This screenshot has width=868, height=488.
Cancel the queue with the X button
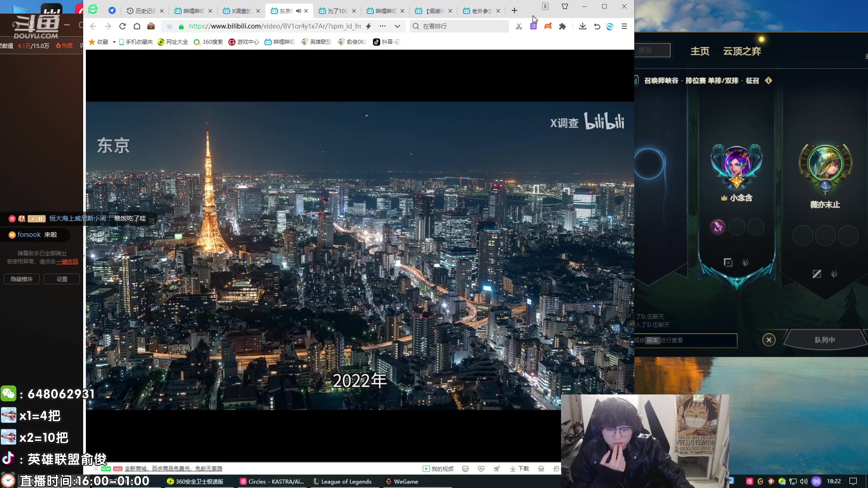[769, 340]
